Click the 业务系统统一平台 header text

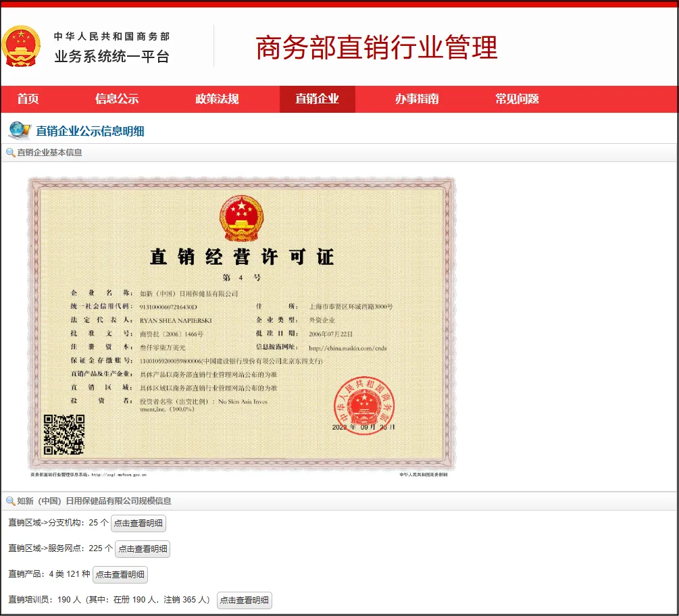coord(111,56)
